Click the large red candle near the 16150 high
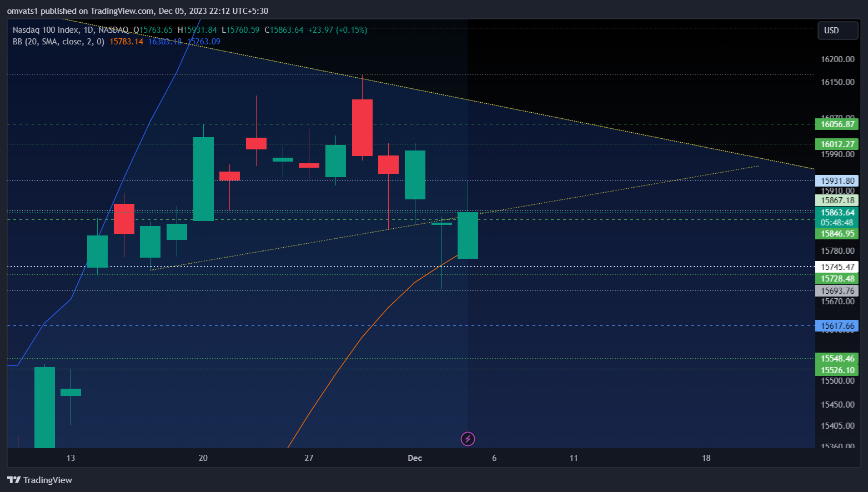 pyautogui.click(x=362, y=128)
